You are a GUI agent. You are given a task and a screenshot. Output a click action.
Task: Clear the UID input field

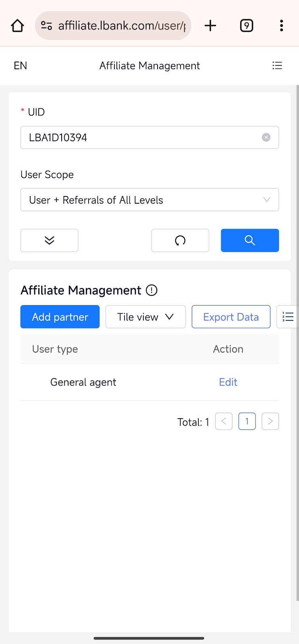pyautogui.click(x=266, y=138)
